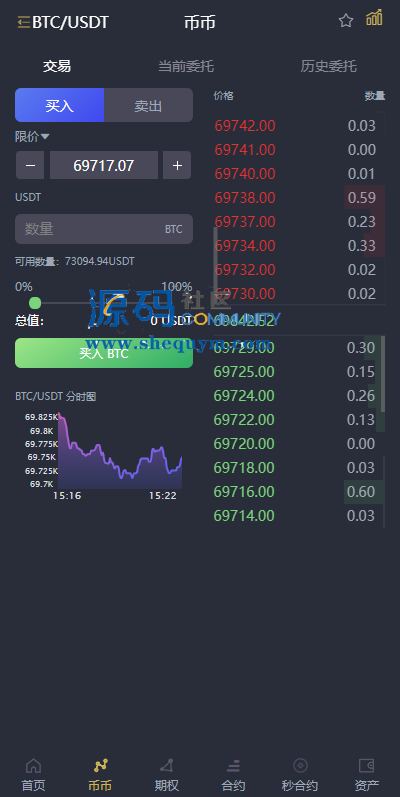The height and width of the screenshot is (797, 400).
Task: Decrease price with minus button
Action: point(30,165)
